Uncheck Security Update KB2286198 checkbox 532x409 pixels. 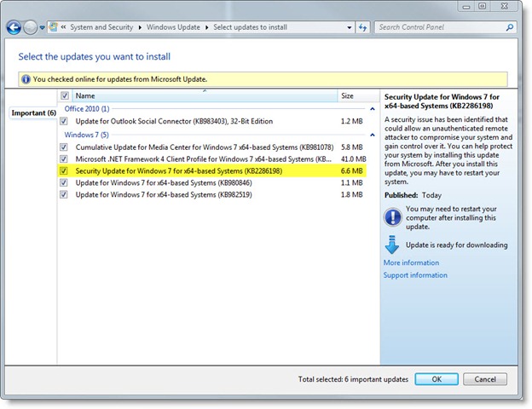(63, 171)
